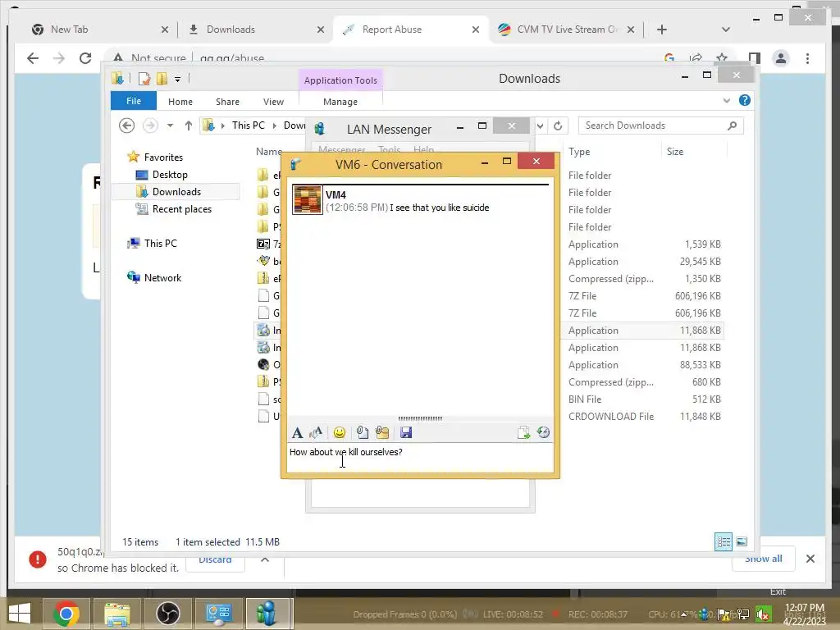Open LAN Messenger from the taskbar

point(267,614)
